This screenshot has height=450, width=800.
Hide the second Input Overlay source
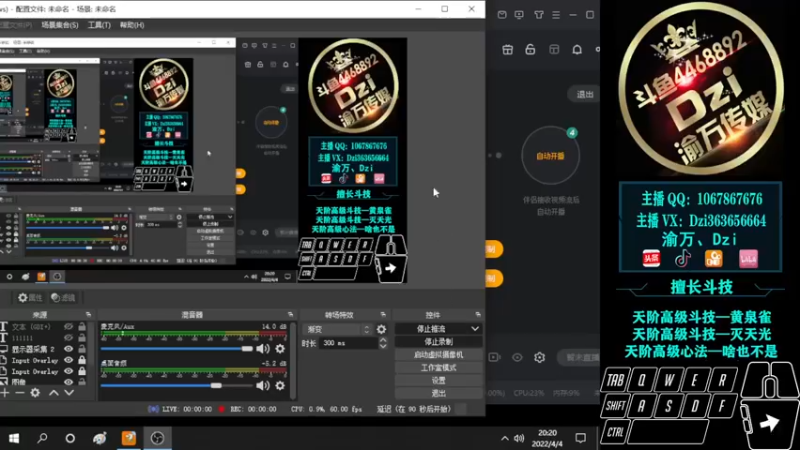[x=68, y=371]
